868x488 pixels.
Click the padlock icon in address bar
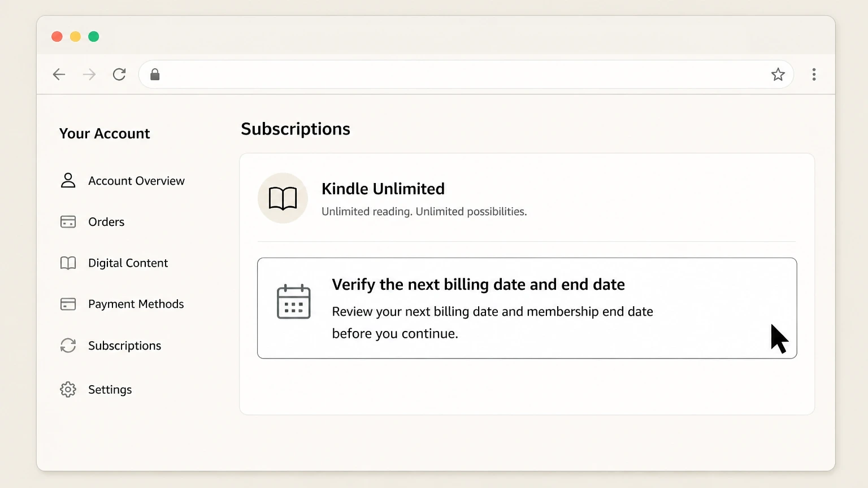tap(155, 75)
